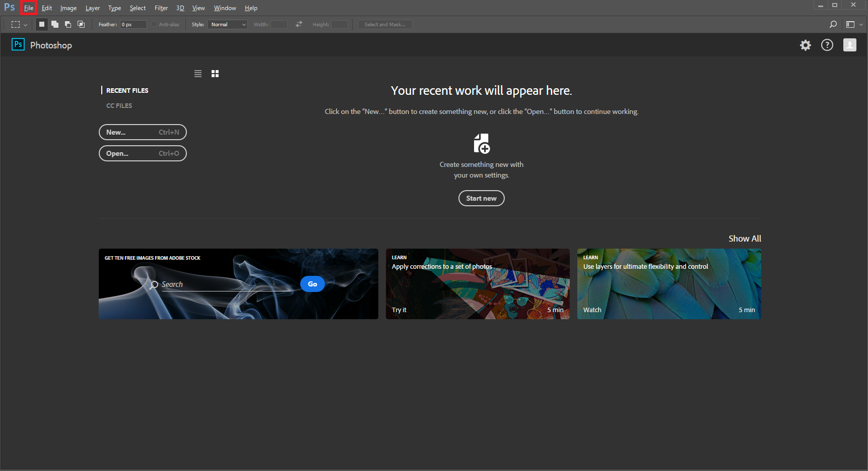Screen dimensions: 868x471
Task: Open settings gear on start screen
Action: 806,45
